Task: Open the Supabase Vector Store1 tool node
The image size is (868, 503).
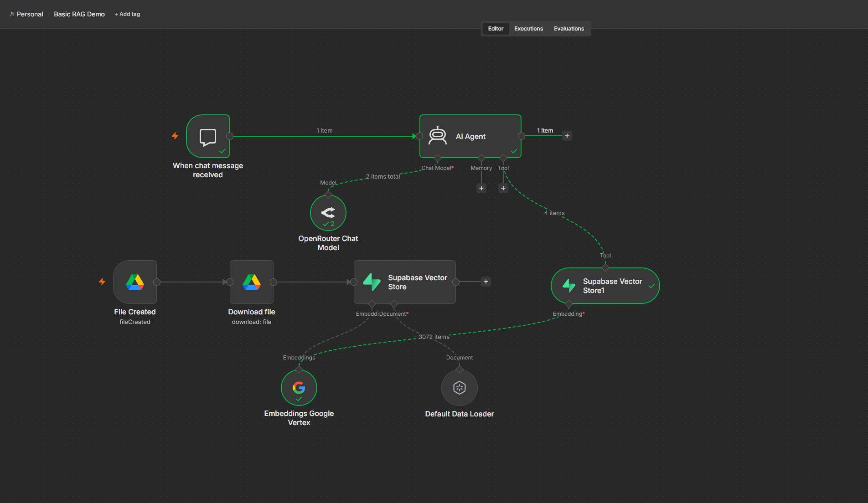Action: pos(605,286)
